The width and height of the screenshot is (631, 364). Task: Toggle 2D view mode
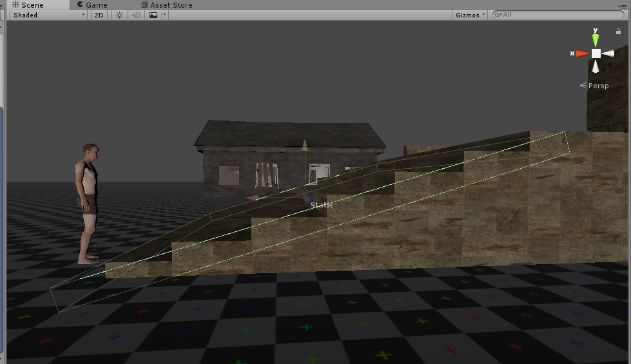(x=99, y=15)
